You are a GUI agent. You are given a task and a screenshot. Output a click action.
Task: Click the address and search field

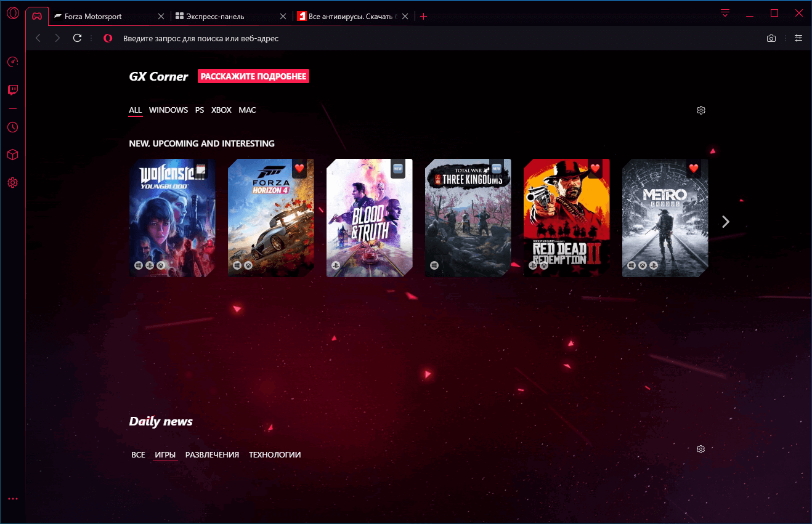(x=431, y=38)
